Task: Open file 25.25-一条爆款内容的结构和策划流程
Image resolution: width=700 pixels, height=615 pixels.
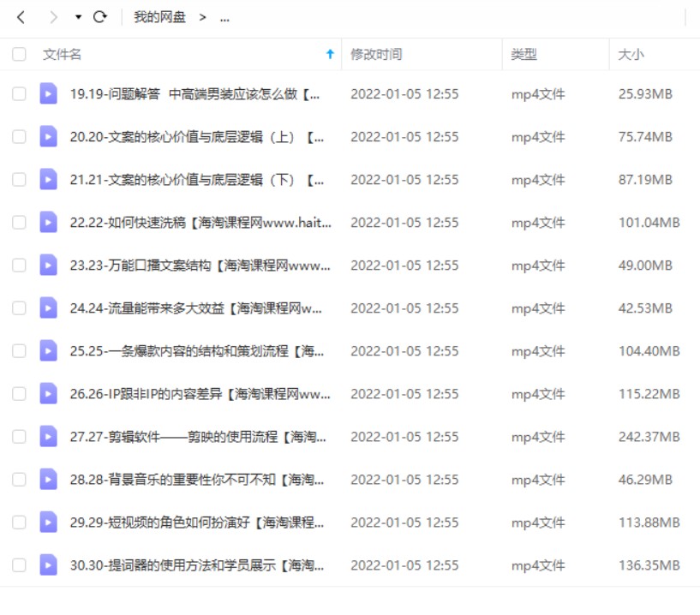Action: coord(197,351)
